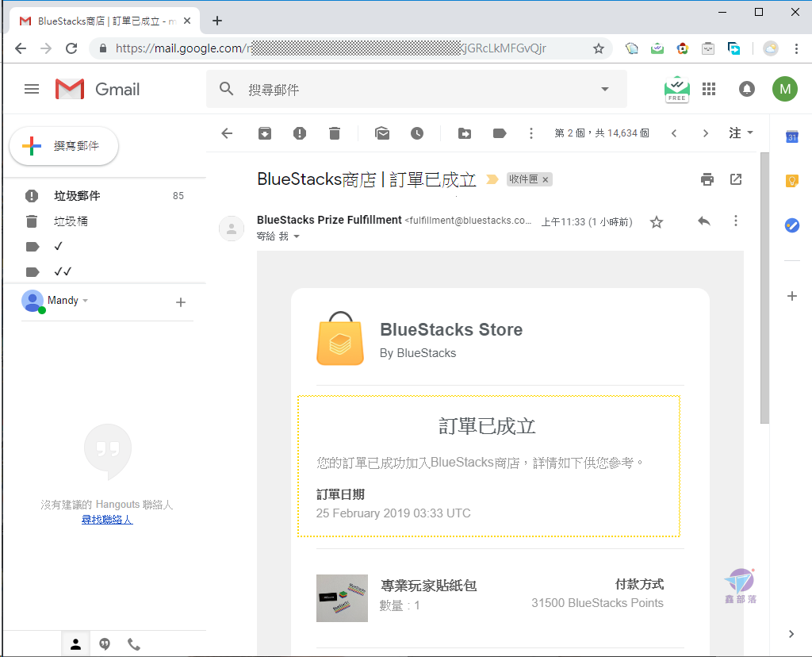The height and width of the screenshot is (657, 812).
Task: Expand Mandy Hangouts status dropdown
Action: tap(86, 301)
